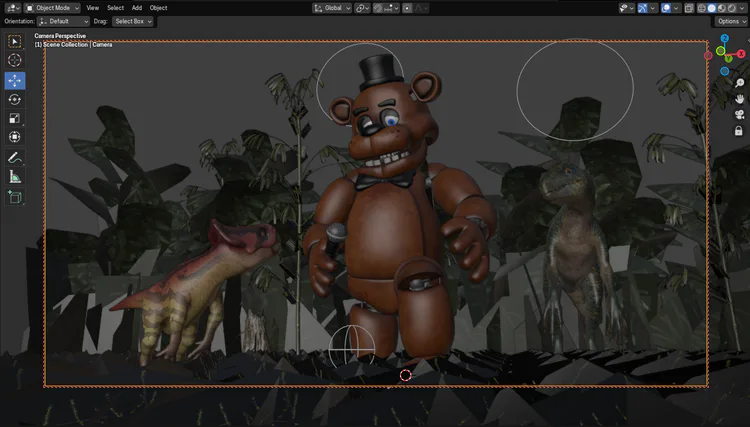Expand the shading options dropdown arrow
Screen dimensions: 750x427
tap(742, 8)
